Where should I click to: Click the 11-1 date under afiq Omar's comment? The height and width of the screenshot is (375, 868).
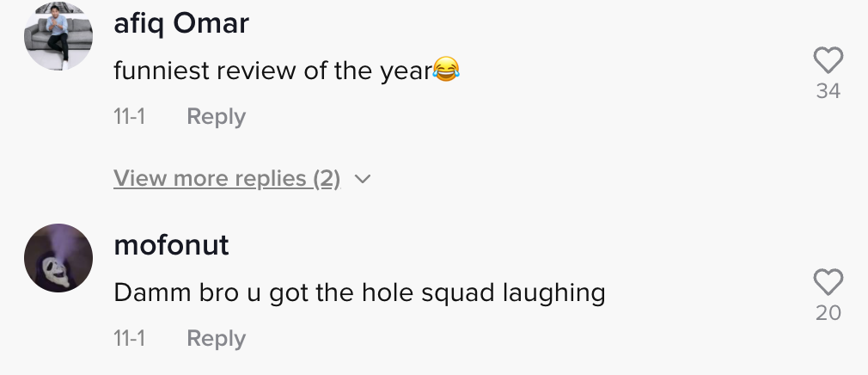pos(129,117)
